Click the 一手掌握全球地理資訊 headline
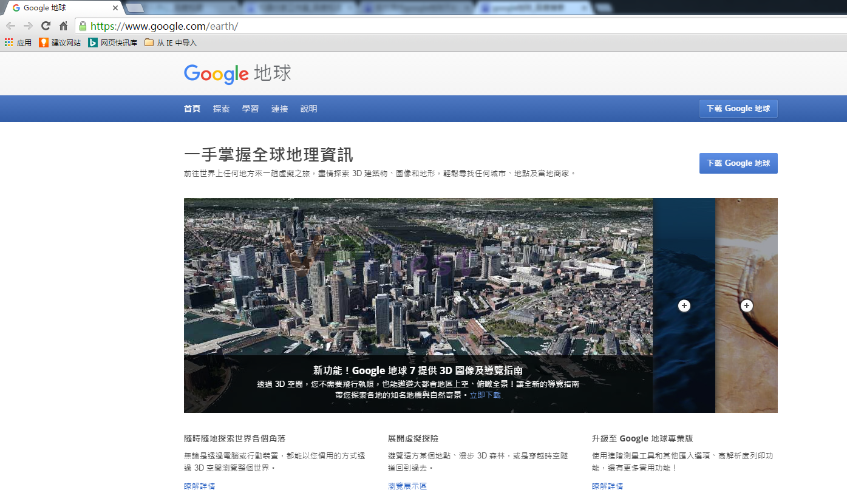This screenshot has width=847, height=504. pos(268,155)
